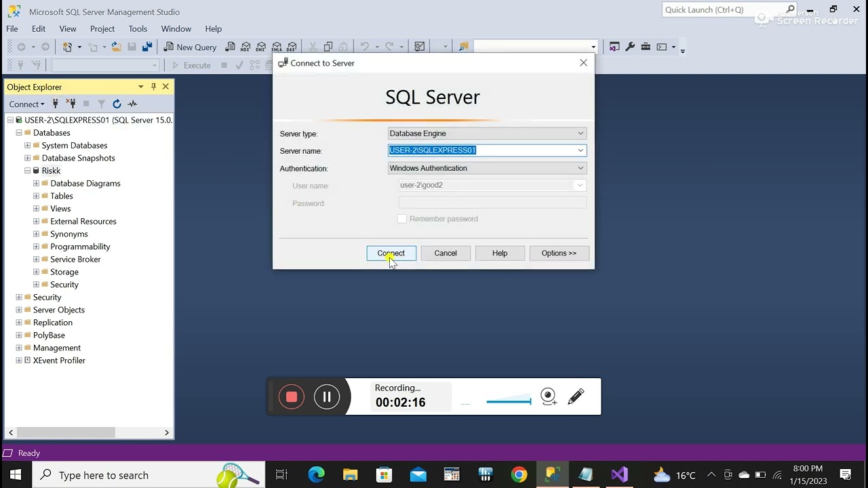Open the Tools menu
The image size is (868, 488).
coord(138,28)
